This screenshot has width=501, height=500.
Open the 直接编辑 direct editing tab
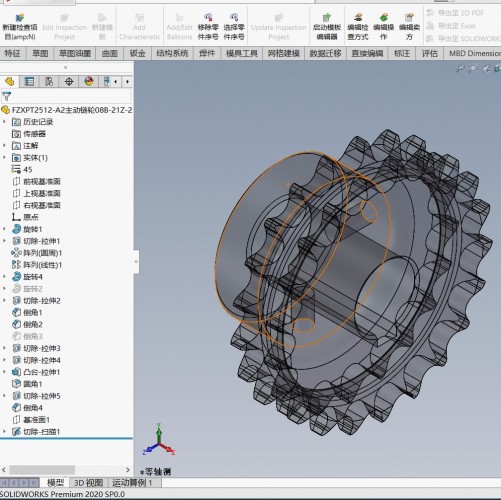(x=367, y=53)
